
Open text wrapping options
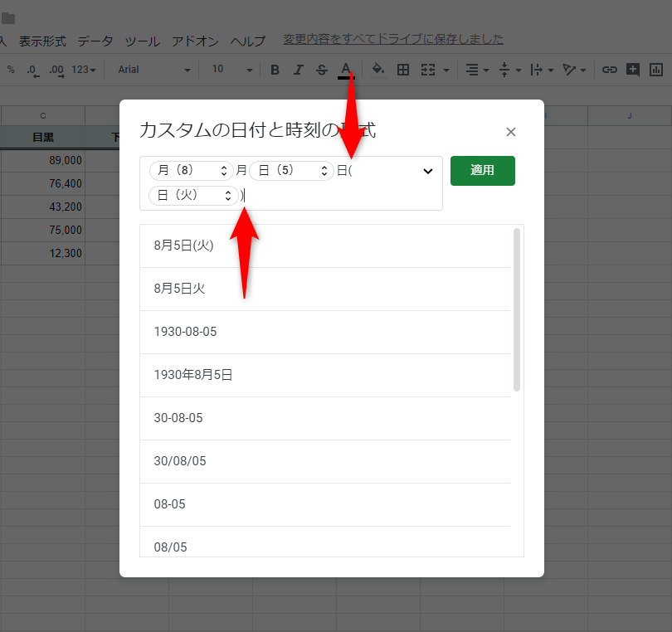(536, 70)
